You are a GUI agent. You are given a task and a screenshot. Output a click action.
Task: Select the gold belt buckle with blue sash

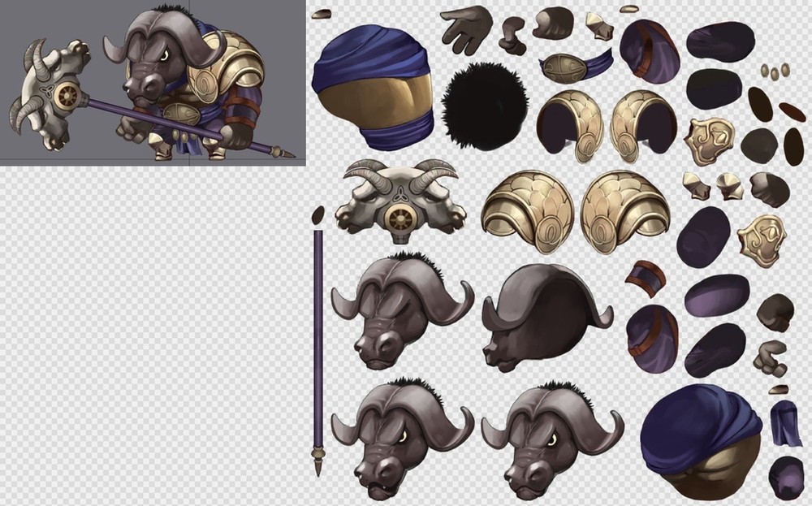click(575, 65)
